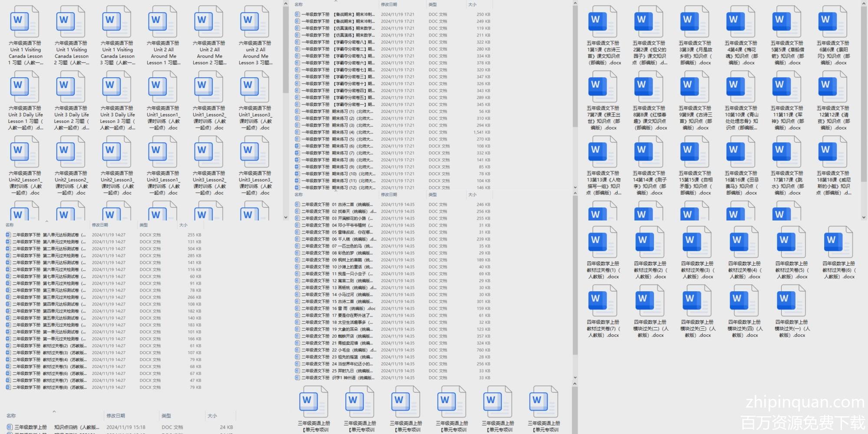Click the 五年级语文下册 第1课《古诗三首》 document icon

coord(602,22)
